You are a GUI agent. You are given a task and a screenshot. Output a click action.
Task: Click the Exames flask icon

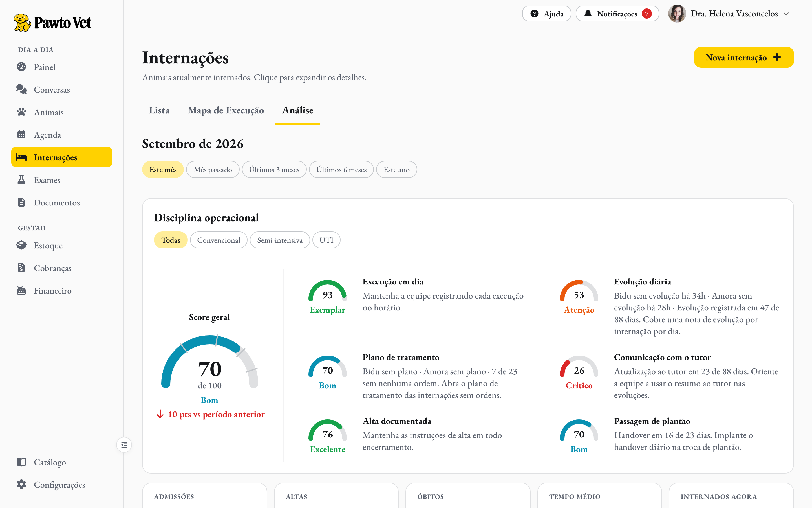[21, 180]
